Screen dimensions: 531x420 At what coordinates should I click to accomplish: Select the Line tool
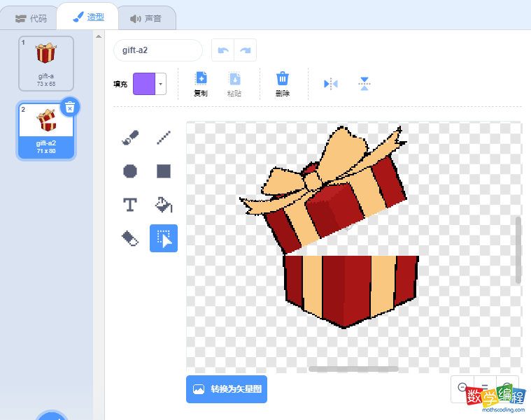164,138
